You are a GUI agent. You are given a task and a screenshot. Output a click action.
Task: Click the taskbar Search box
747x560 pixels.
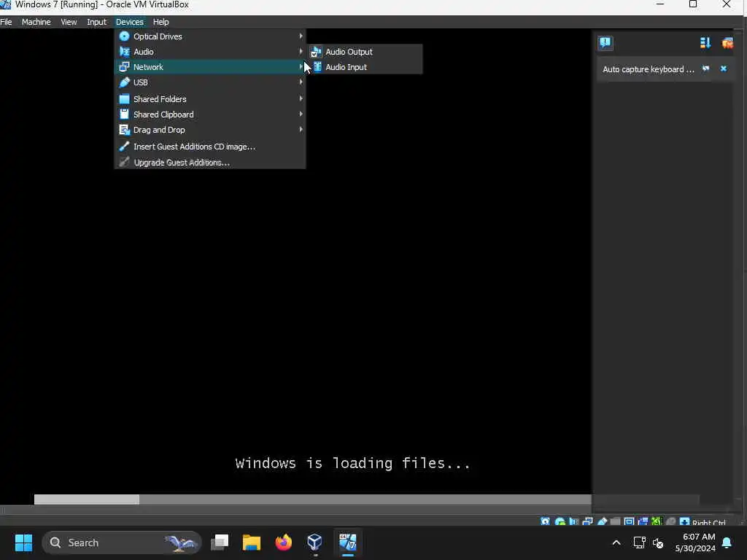coord(122,542)
